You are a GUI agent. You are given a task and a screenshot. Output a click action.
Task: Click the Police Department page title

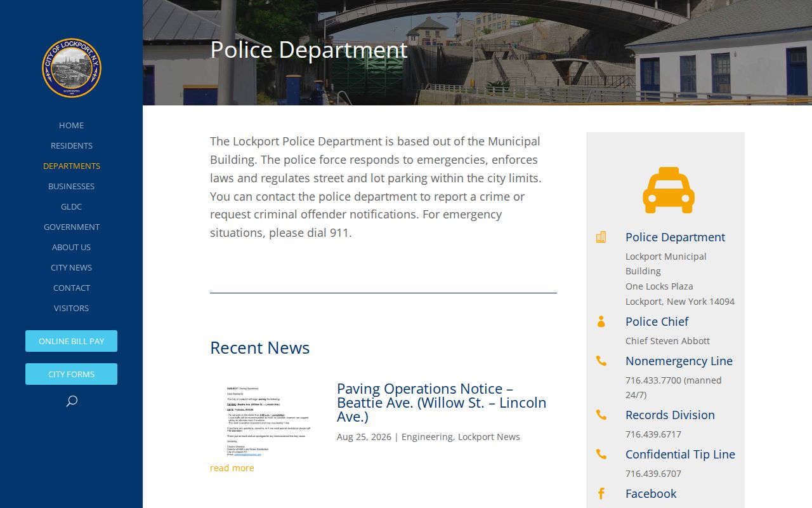coord(309,50)
